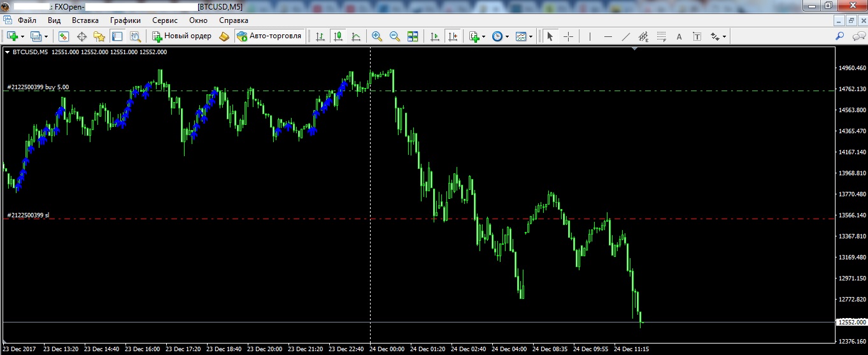
Task: Expand the arrows objects dropdown
Action: (x=724, y=36)
